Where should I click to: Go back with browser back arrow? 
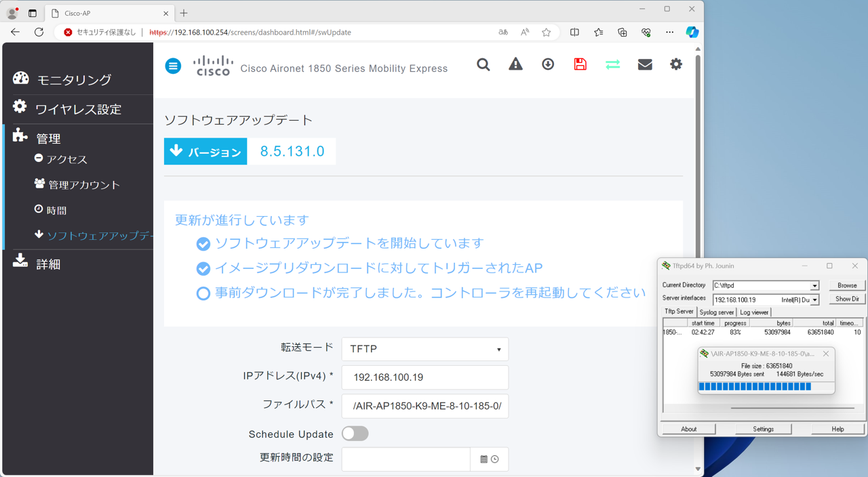click(x=15, y=32)
